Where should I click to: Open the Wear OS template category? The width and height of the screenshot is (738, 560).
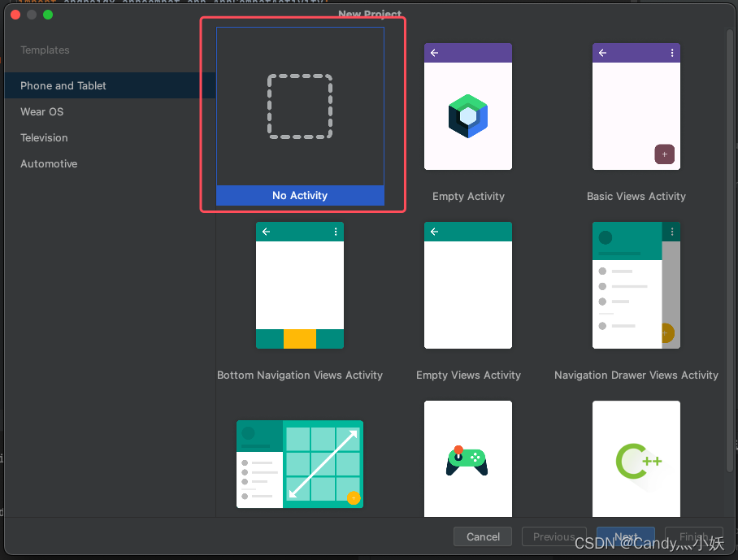pyautogui.click(x=43, y=111)
